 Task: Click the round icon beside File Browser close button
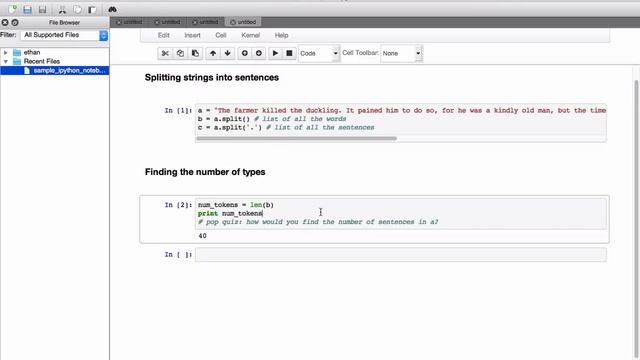pos(15,22)
